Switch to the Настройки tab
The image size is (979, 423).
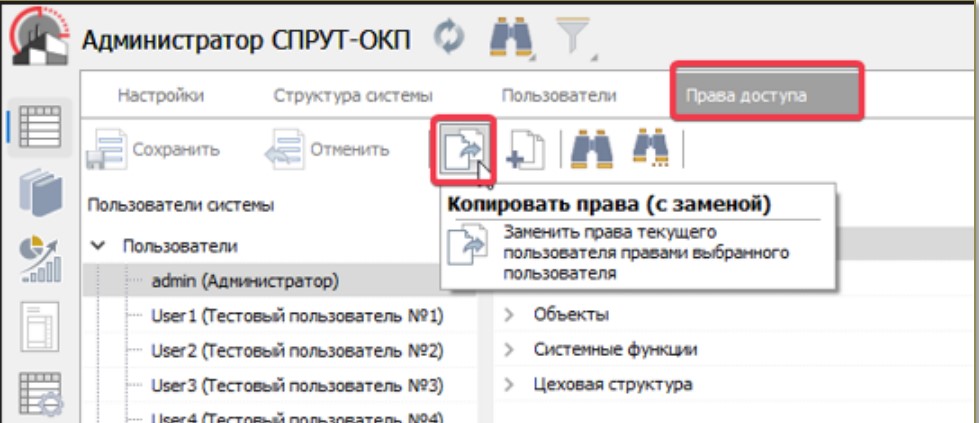(160, 96)
